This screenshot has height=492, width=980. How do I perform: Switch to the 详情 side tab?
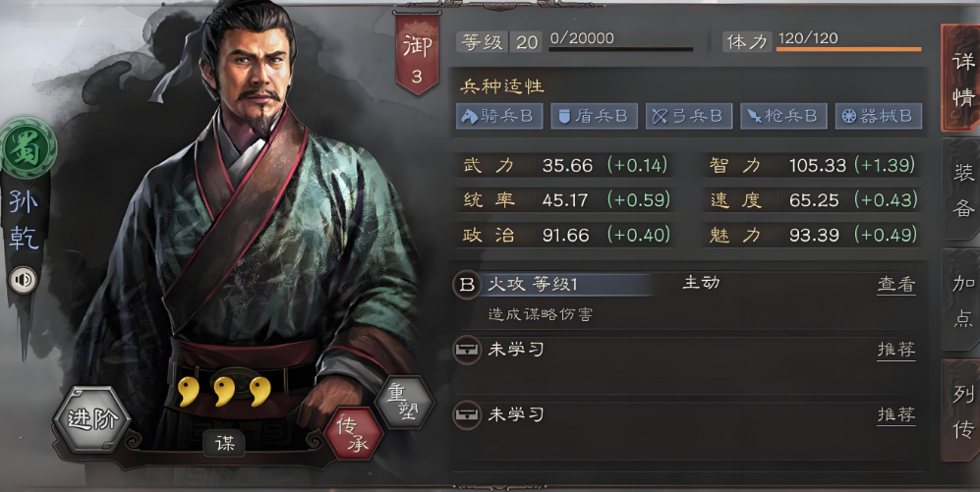coord(961,79)
